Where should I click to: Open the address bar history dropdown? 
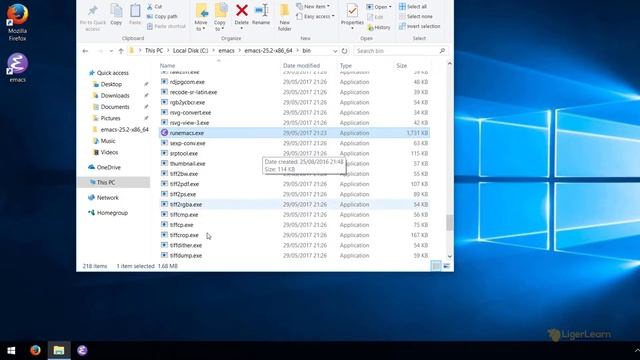335,51
